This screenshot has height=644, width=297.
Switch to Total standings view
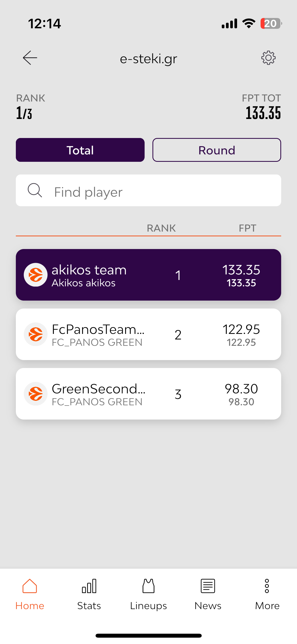tap(80, 150)
